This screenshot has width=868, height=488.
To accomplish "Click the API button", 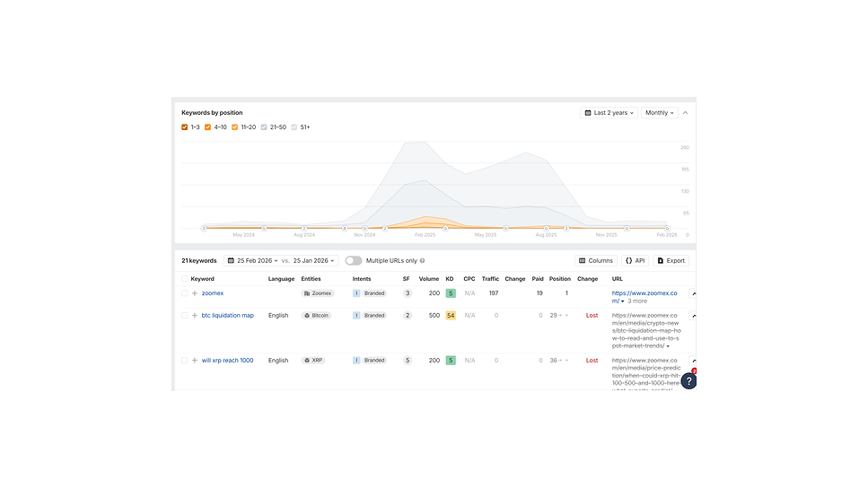I will pos(635,261).
